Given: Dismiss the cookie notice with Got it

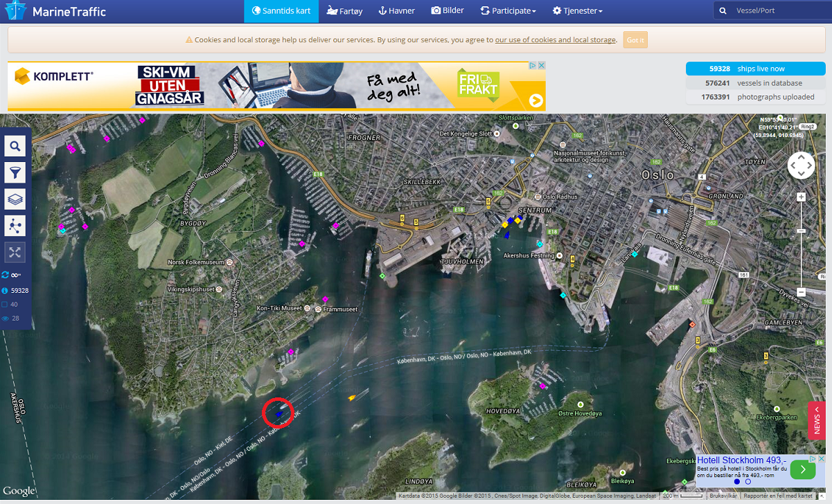Looking at the screenshot, I should [635, 40].
